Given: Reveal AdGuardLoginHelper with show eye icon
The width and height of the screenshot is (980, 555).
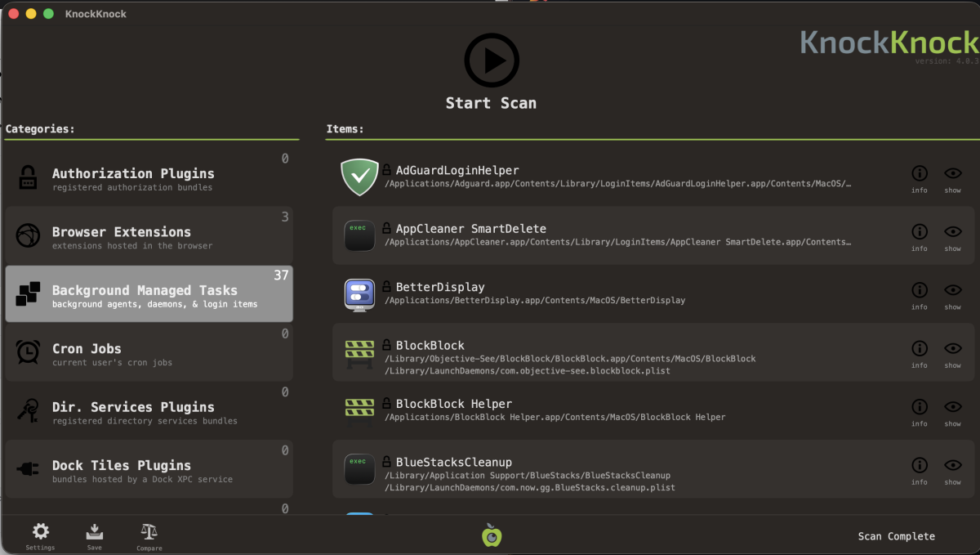Looking at the screenshot, I should click(x=953, y=173).
